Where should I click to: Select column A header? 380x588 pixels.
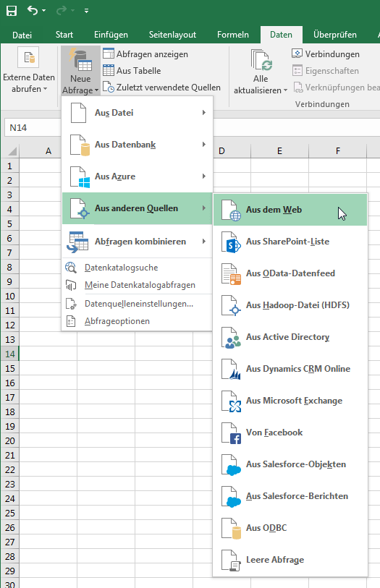[x=40, y=151]
